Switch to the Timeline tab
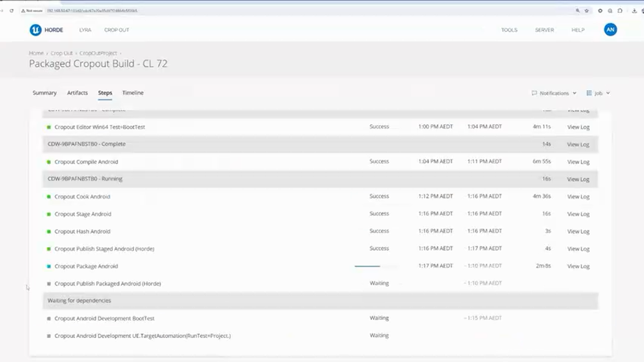Screen dimensions: 644x362 pyautogui.click(x=133, y=93)
